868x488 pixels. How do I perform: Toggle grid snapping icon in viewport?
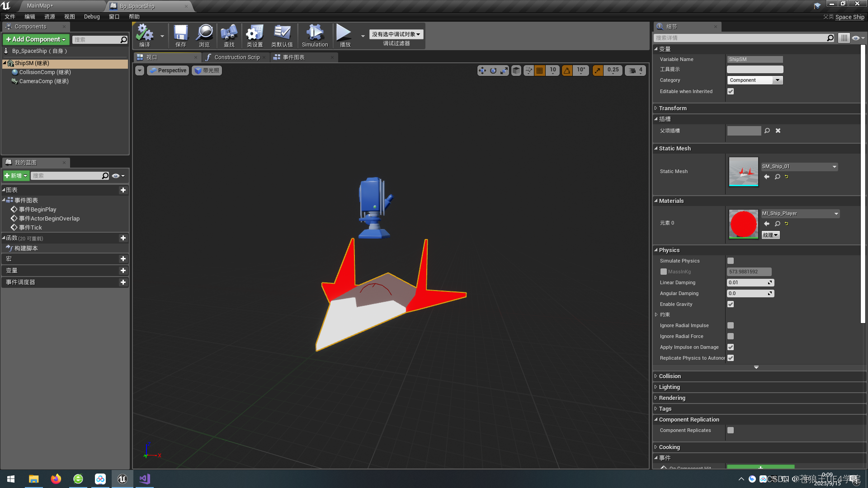point(539,70)
